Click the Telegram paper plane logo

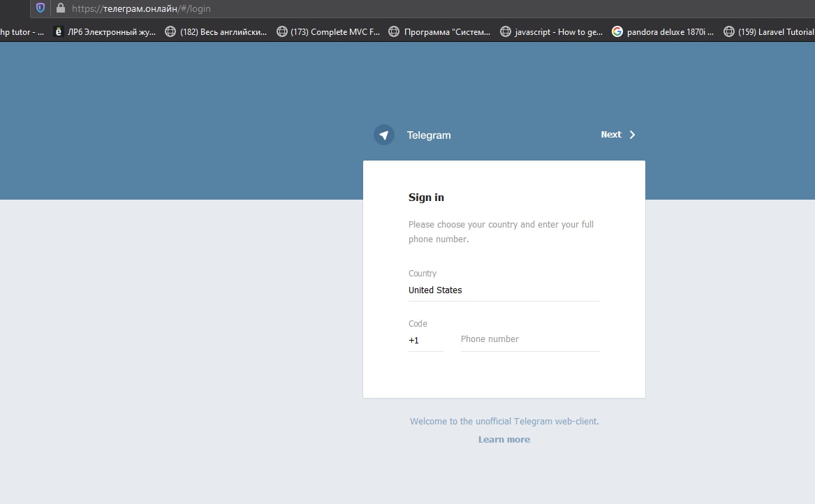[383, 135]
